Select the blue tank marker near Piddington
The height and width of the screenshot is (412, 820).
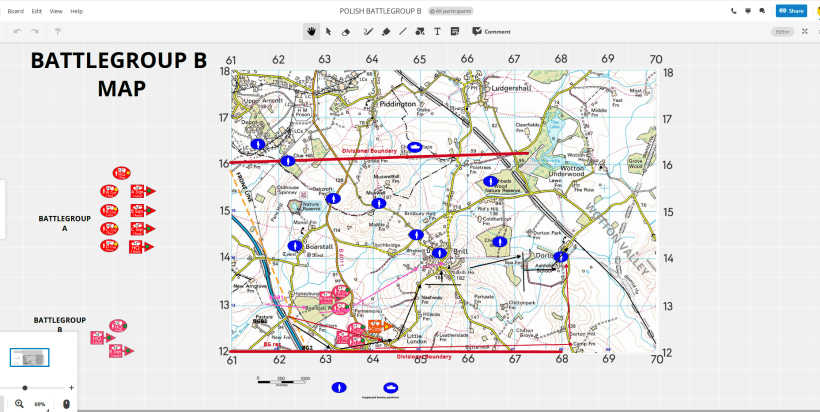[x=415, y=147]
